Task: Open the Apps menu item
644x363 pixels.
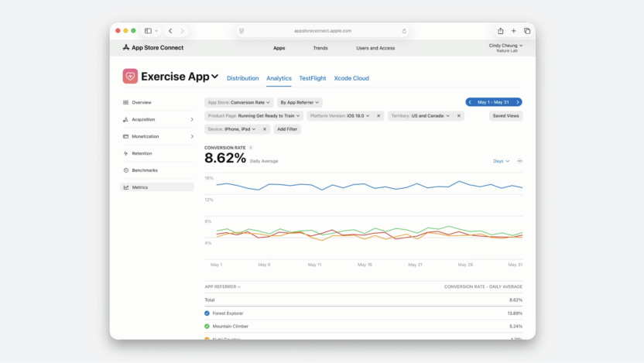Action: pos(279,48)
